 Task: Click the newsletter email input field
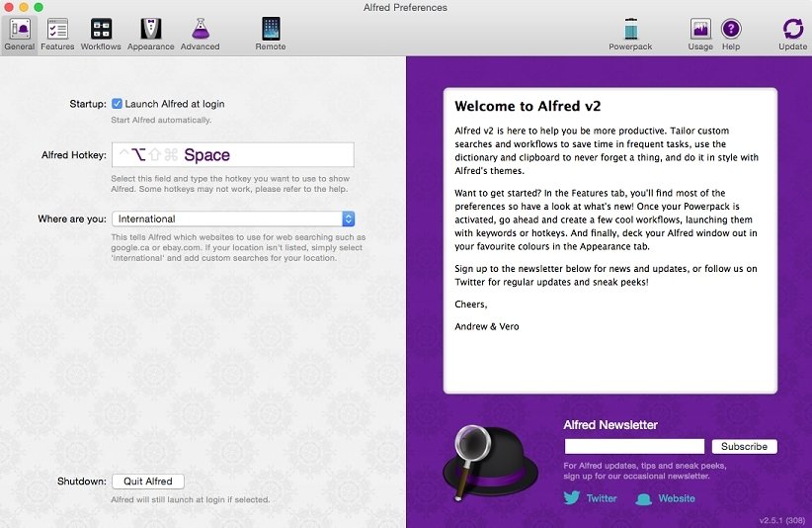[x=634, y=446]
